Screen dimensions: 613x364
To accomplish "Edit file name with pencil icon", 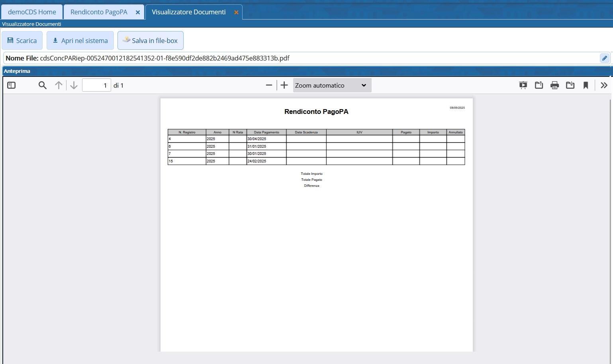I will coord(604,58).
